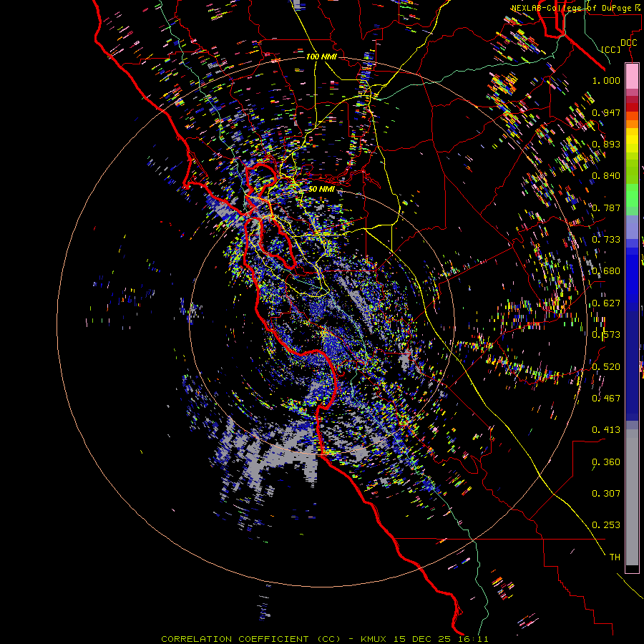Pick the light pink swatch on the color bar
Viewport: 644px width, 644px height.
[632, 77]
